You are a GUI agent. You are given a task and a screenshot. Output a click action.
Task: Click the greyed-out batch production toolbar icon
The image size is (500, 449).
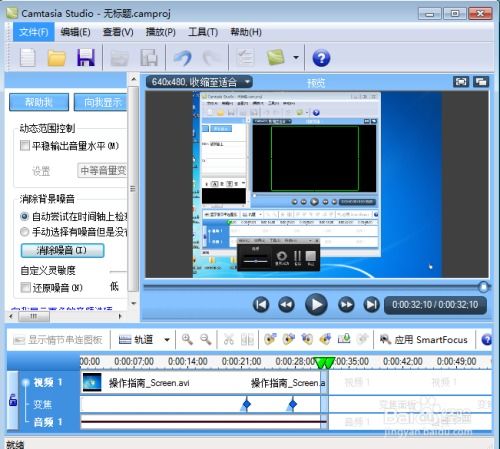coord(149,58)
